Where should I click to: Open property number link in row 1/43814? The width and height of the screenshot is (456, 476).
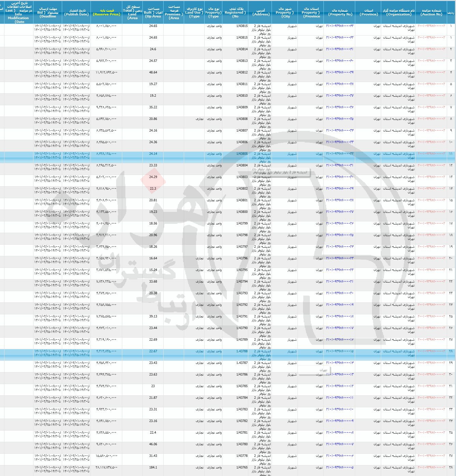point(340,49)
